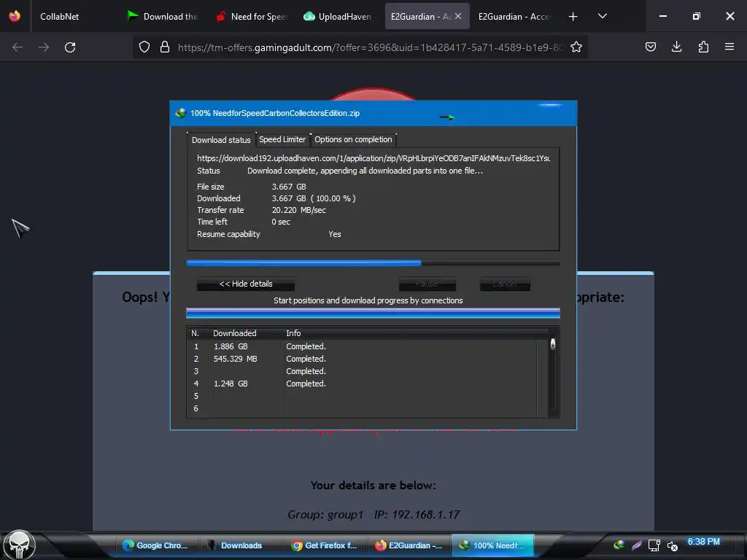
Task: Bookmark this page with star icon
Action: 576,47
